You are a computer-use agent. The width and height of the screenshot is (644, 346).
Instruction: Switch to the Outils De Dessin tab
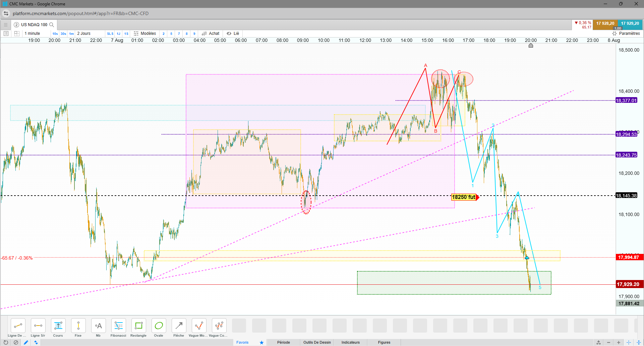(317, 342)
